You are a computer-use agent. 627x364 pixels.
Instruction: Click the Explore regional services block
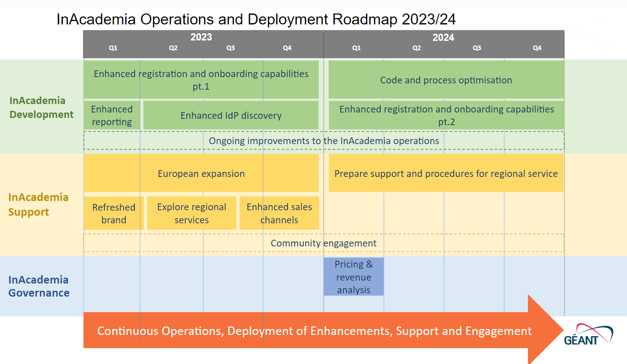click(x=191, y=213)
